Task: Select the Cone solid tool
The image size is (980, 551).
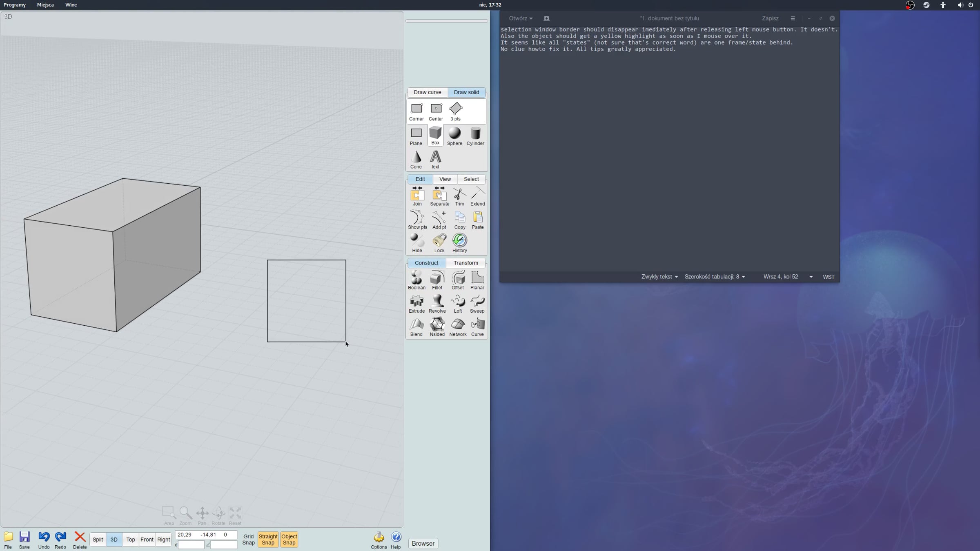Action: click(x=416, y=159)
